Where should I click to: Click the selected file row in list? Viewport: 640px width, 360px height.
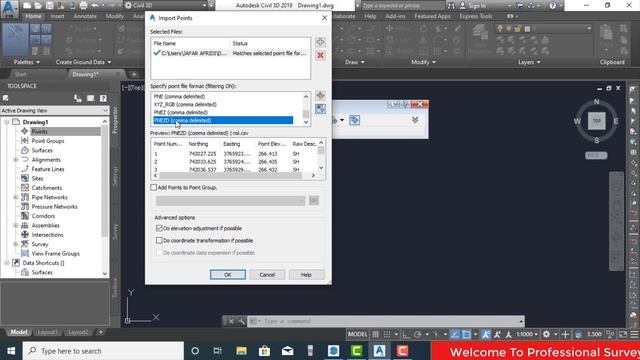tap(230, 53)
